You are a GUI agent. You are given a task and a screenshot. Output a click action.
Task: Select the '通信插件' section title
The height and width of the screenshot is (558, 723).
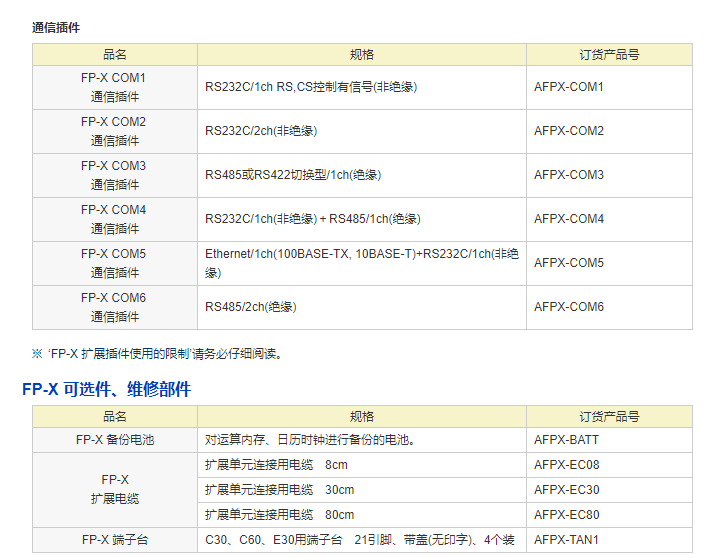point(56,28)
